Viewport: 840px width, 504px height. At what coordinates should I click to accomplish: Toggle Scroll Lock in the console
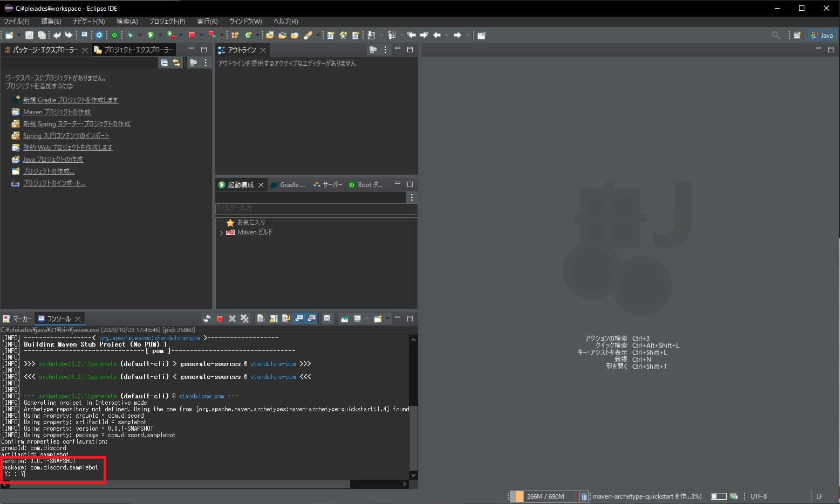point(274,318)
